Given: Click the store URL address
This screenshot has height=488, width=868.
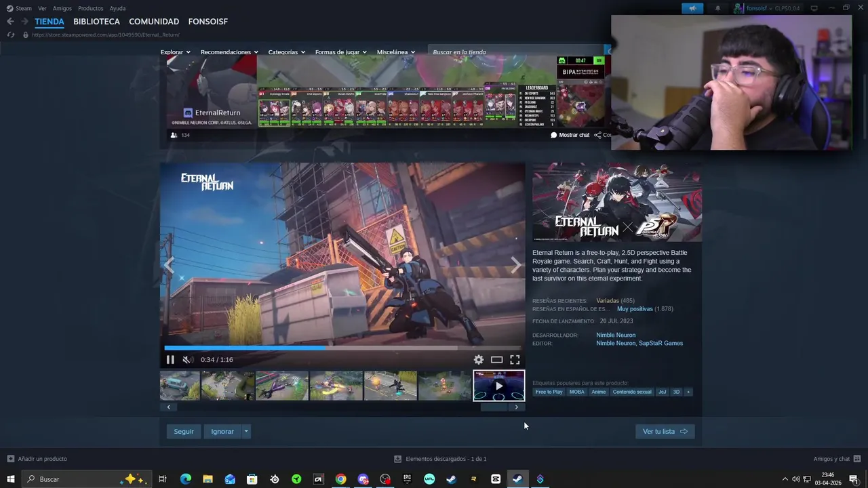Looking at the screenshot, I should coord(106,35).
